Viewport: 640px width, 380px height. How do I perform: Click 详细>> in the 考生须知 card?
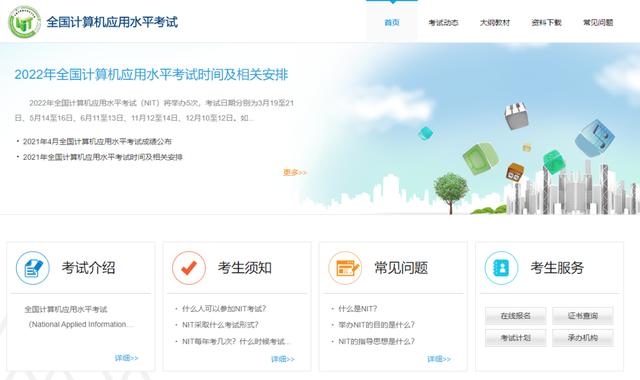(x=283, y=359)
